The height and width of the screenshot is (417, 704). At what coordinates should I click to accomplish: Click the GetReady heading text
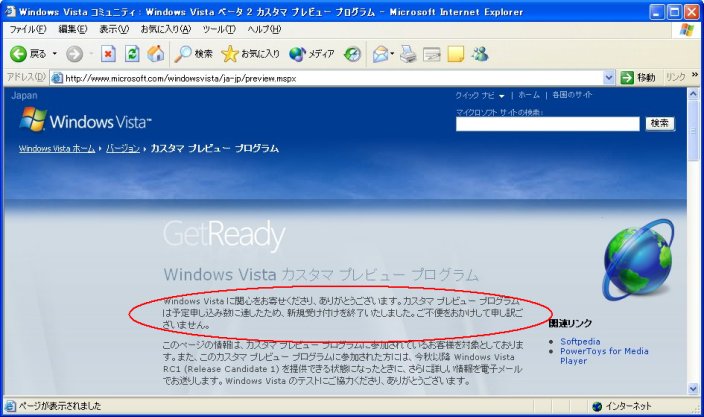point(224,235)
